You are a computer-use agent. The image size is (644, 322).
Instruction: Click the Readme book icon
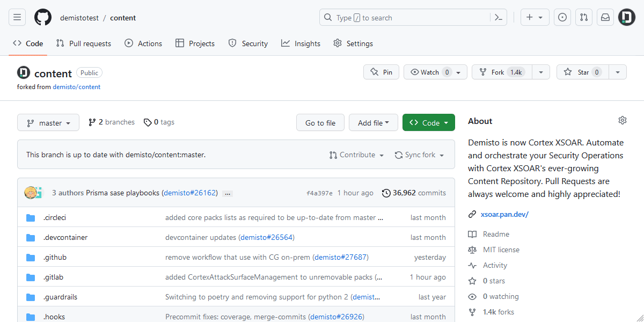[472, 234]
